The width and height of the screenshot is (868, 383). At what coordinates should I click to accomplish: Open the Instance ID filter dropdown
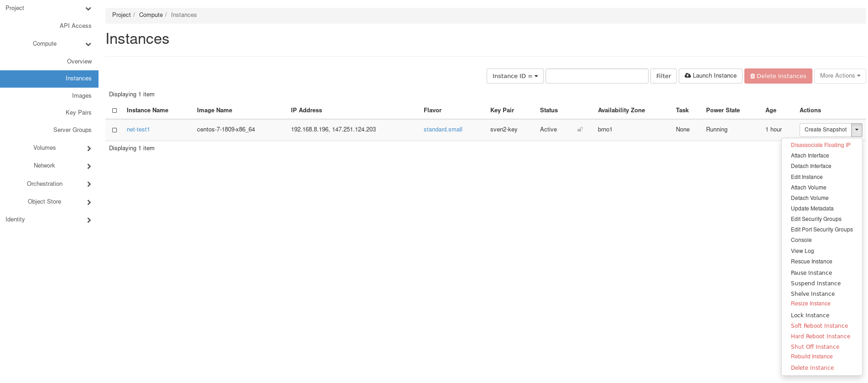515,76
